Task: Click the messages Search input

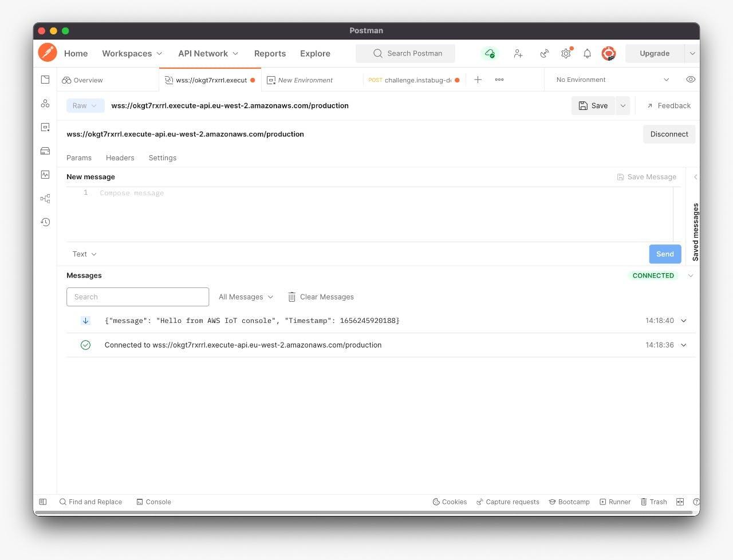Action: tap(137, 297)
